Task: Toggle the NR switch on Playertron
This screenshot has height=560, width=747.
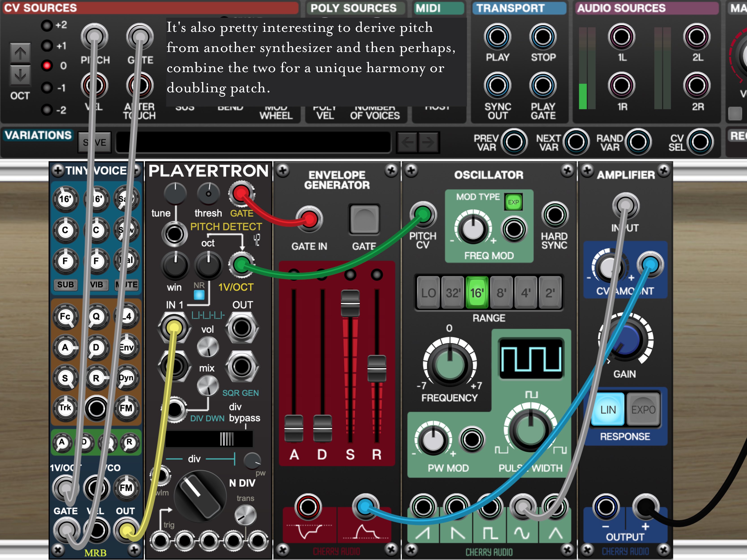Action: coord(199,295)
